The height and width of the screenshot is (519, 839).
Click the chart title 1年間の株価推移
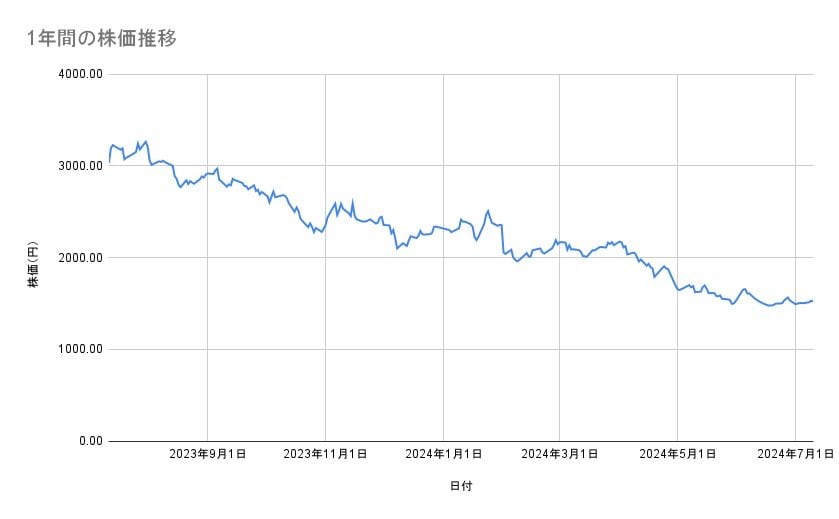[x=101, y=39]
